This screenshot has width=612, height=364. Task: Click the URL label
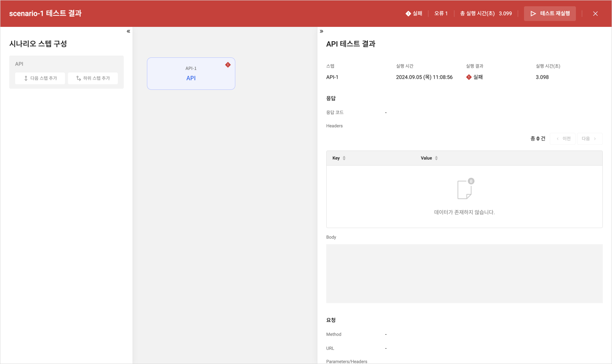coord(330,349)
